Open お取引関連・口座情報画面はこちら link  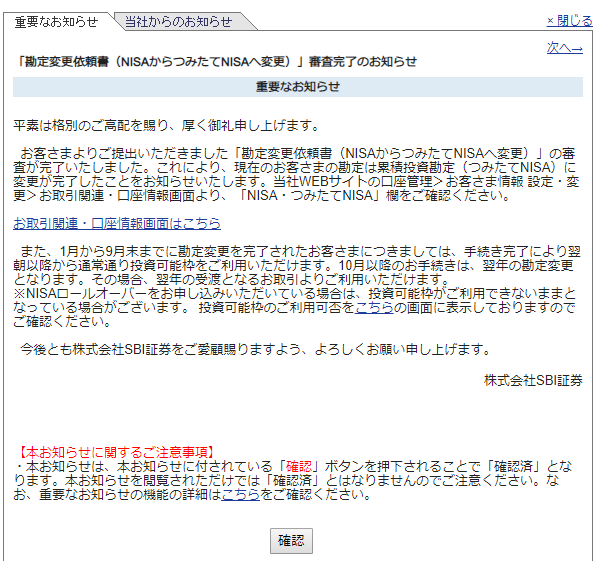(117, 223)
